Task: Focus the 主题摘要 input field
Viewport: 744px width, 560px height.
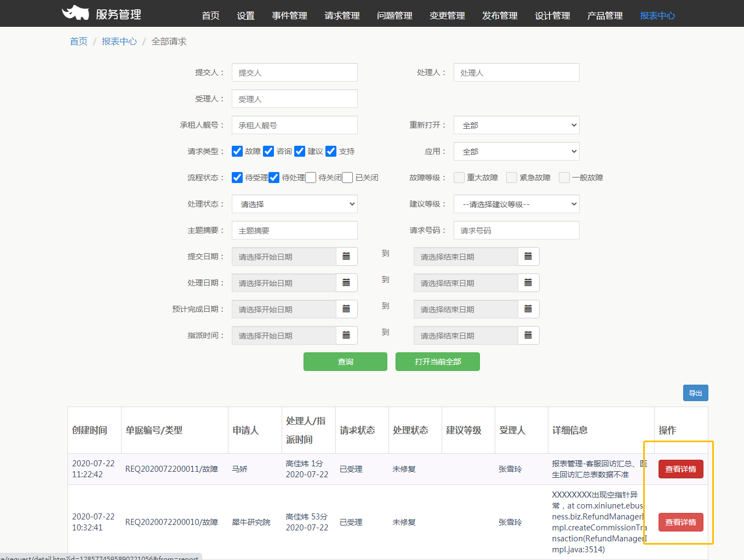Action: [x=295, y=230]
